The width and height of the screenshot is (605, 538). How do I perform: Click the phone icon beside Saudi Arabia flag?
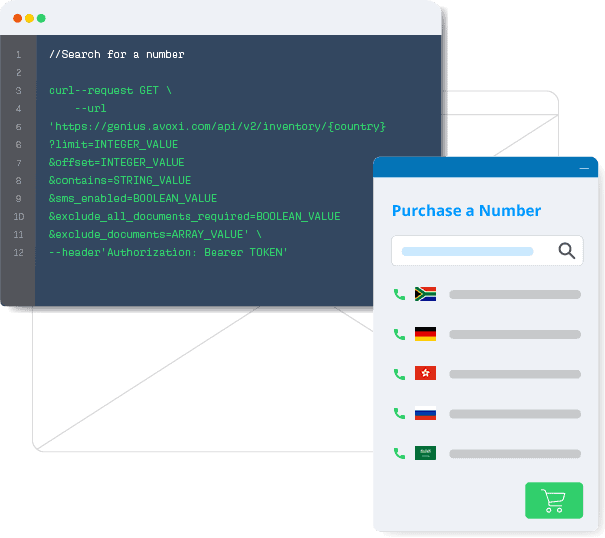point(400,453)
